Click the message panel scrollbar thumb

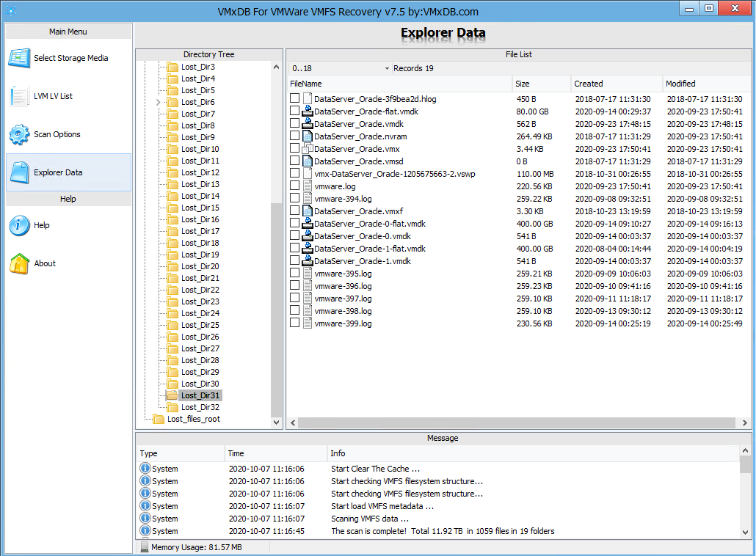tap(746, 465)
